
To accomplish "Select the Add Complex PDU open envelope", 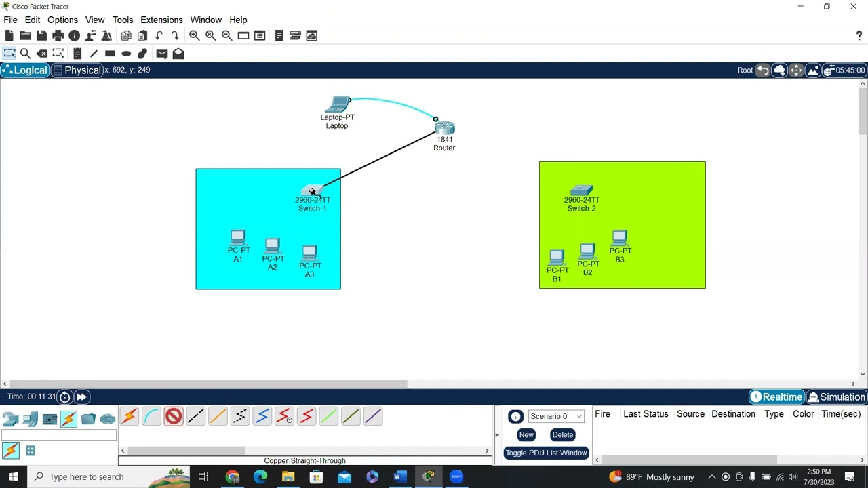I will coord(178,54).
